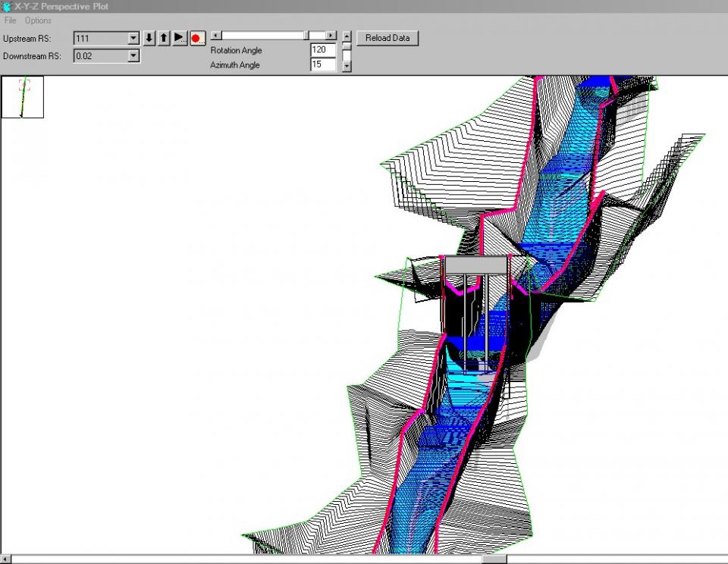Click the bottom horizontal scrollbar thumb
This screenshot has height=564, width=728.
[494, 559]
